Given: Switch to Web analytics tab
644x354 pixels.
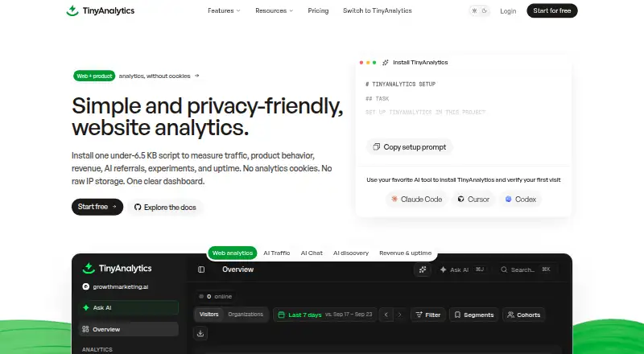Looking at the screenshot, I should pyautogui.click(x=233, y=253).
